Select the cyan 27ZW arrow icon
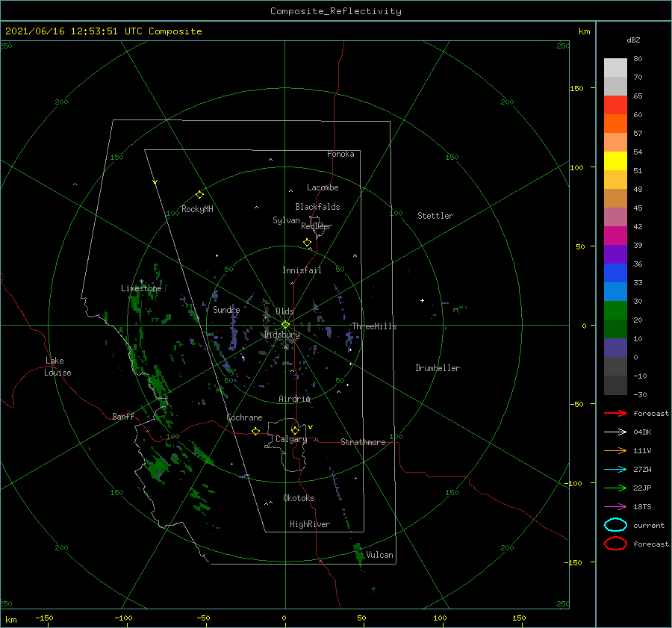The width and height of the screenshot is (672, 628). (x=615, y=470)
